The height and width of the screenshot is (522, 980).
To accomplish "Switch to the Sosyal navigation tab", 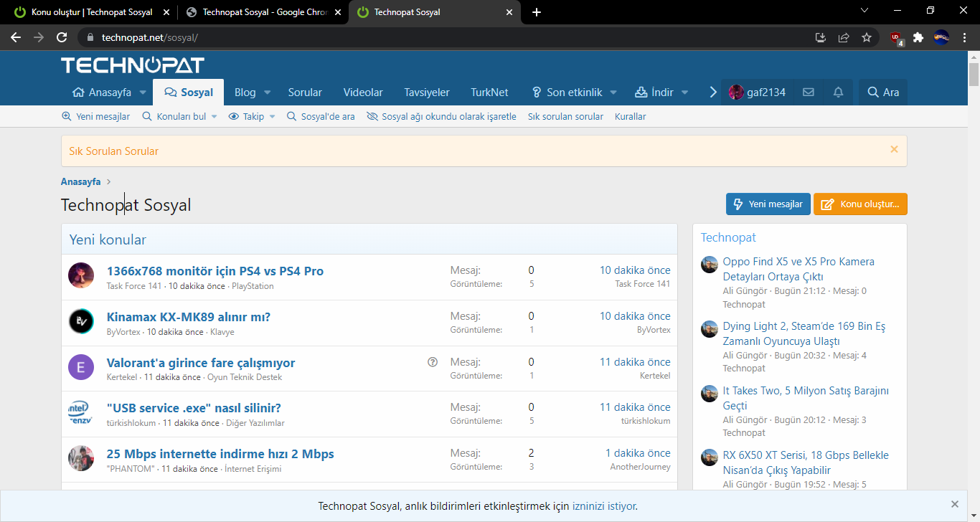I will (189, 92).
